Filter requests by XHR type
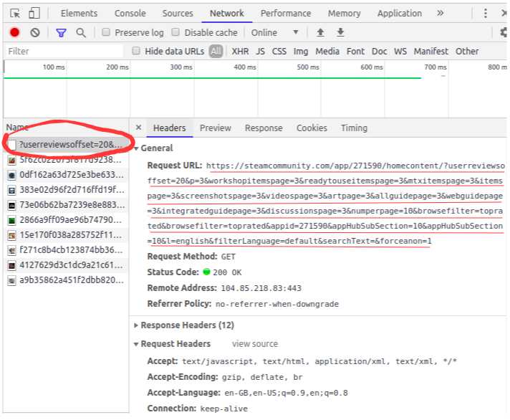 [240, 52]
